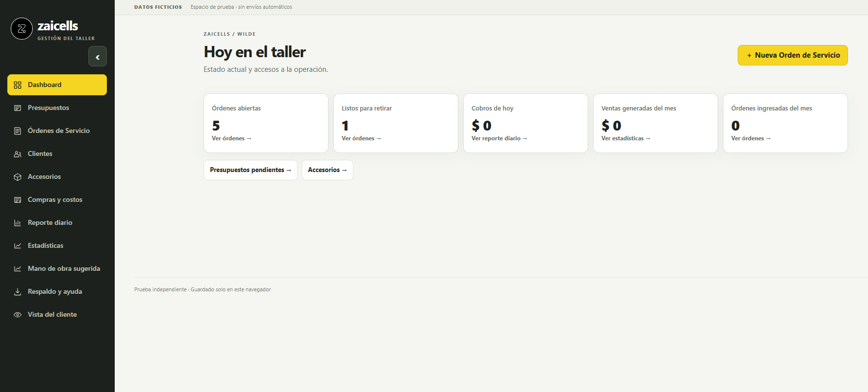Go to Estadísticas
The width and height of the screenshot is (868, 392).
tap(57, 246)
